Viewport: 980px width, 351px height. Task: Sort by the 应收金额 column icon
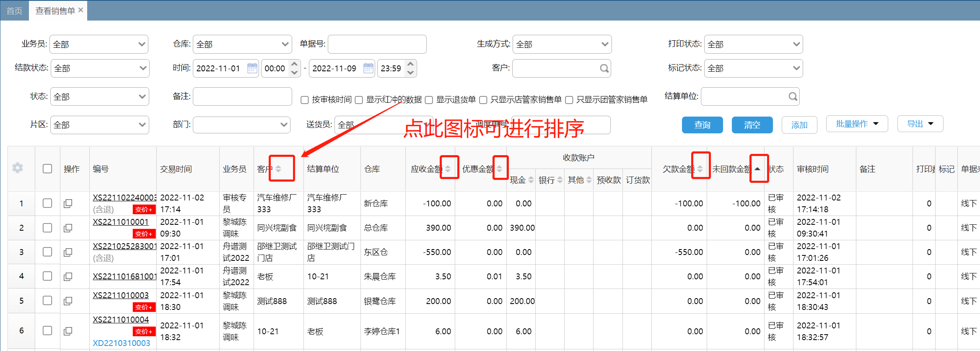(448, 169)
